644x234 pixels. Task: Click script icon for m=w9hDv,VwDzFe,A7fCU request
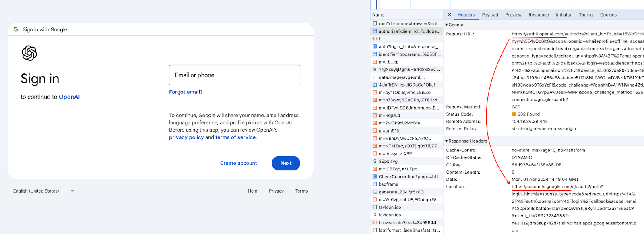(375, 139)
